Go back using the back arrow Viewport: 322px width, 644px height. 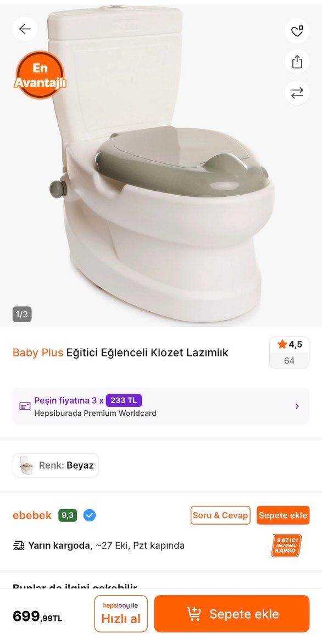pos(25,29)
